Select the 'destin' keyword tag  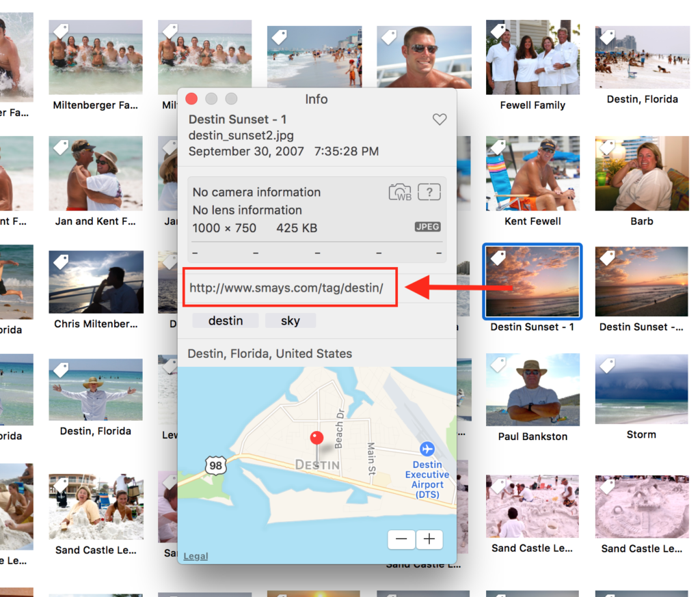[226, 321]
